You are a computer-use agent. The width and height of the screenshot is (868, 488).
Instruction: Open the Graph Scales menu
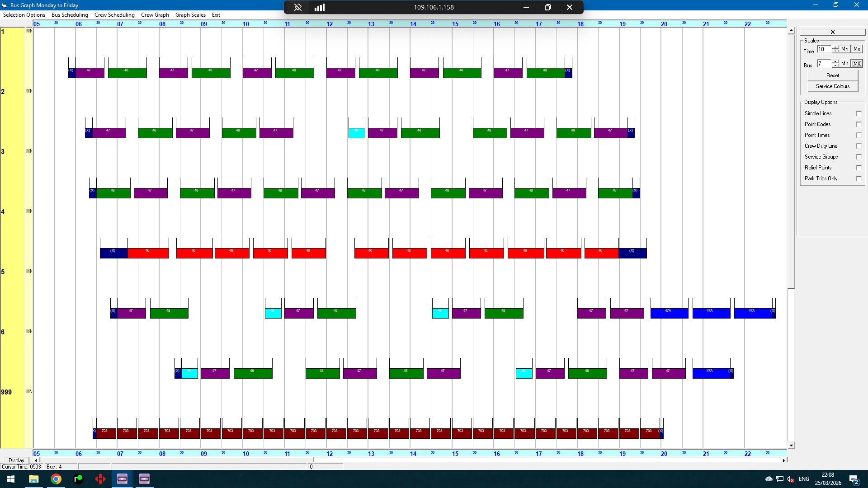pyautogui.click(x=190, y=15)
